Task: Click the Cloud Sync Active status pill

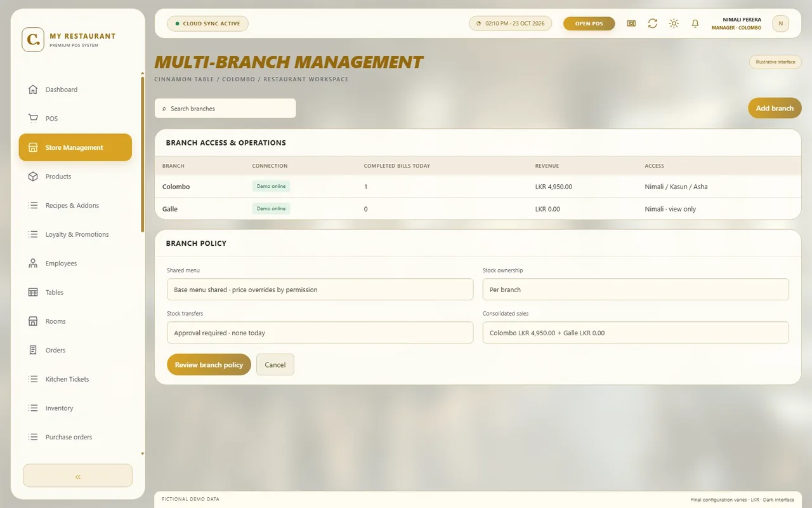Action: pyautogui.click(x=207, y=23)
